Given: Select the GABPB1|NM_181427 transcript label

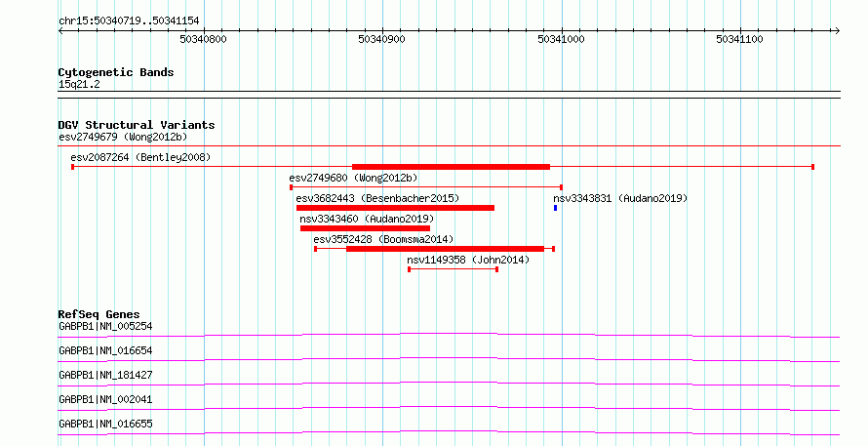Looking at the screenshot, I should pyautogui.click(x=105, y=375).
